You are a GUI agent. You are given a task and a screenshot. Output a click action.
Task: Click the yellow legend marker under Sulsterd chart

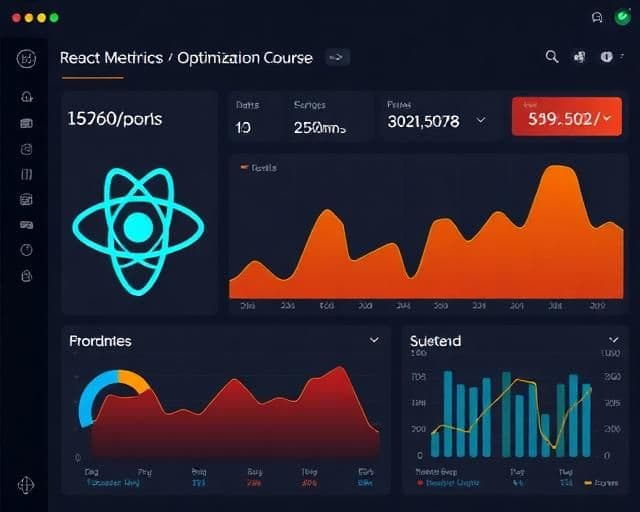pos(588,483)
